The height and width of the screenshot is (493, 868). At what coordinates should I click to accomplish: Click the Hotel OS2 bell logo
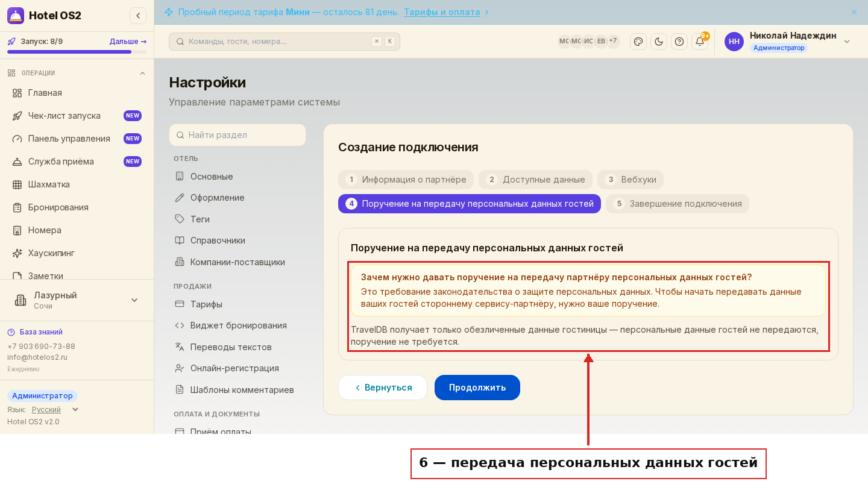(x=16, y=16)
